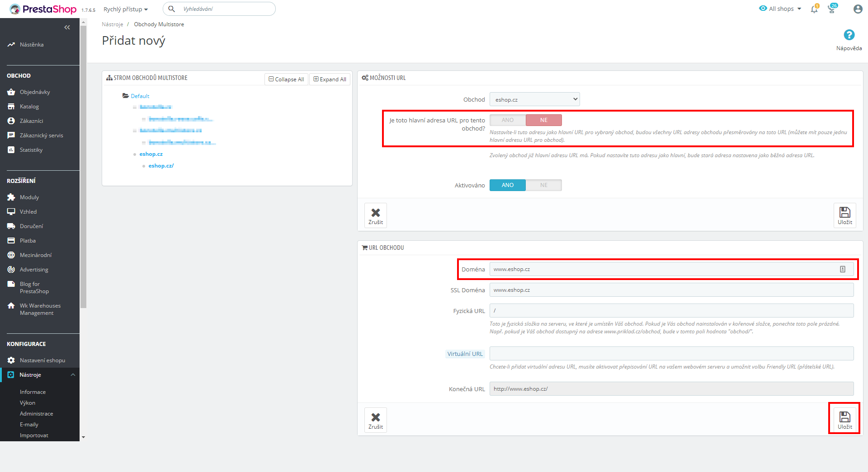868x472 pixels.
Task: Open Výkon submenu item
Action: [28, 403]
